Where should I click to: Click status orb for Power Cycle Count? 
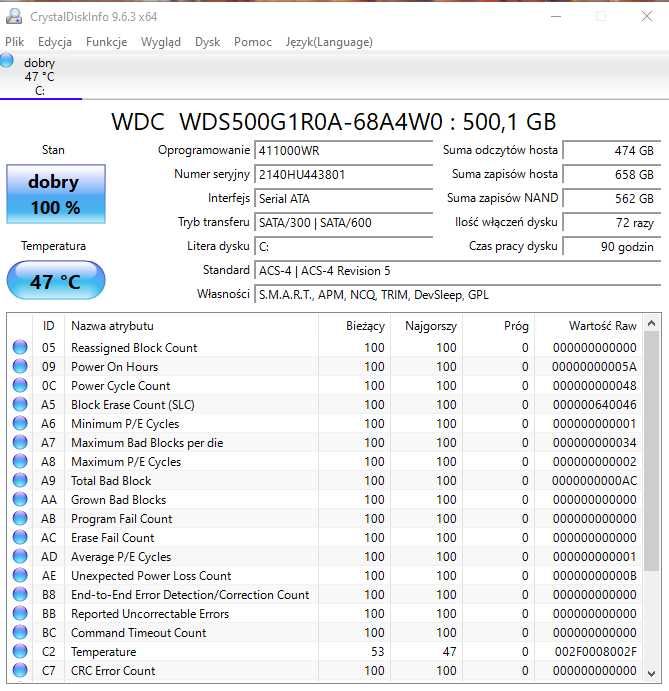coord(20,385)
